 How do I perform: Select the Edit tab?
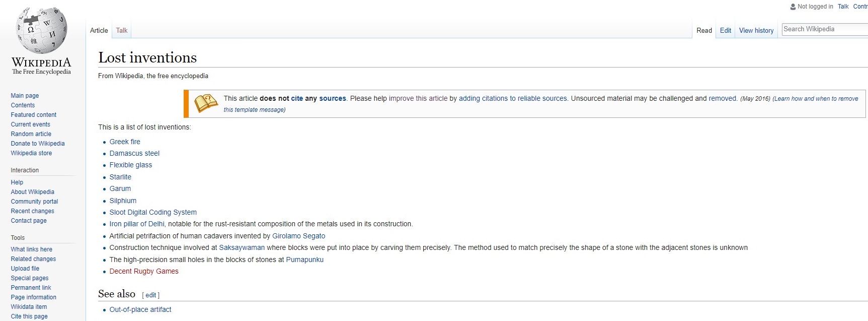(726, 30)
